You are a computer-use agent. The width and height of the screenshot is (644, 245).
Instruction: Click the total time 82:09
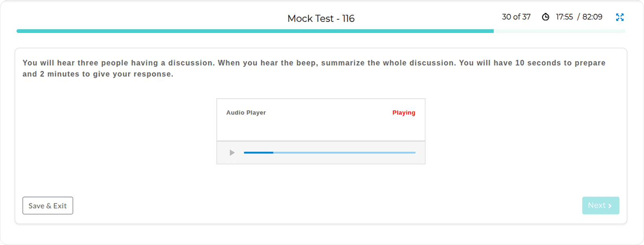click(592, 17)
